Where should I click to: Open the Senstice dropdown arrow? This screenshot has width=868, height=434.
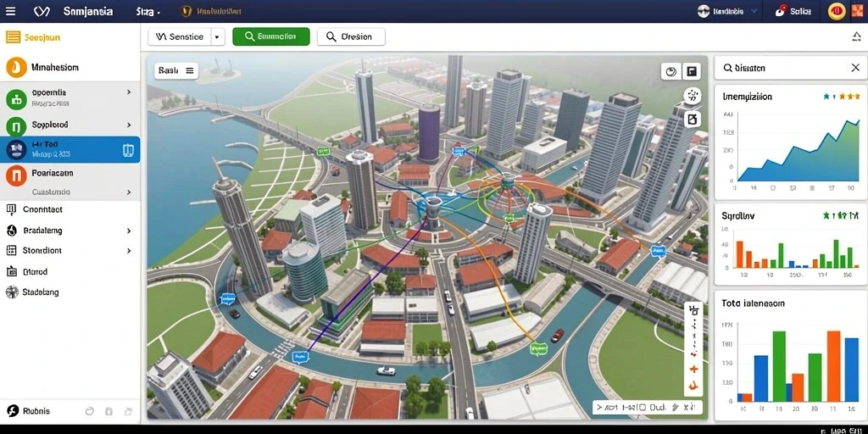point(217,37)
